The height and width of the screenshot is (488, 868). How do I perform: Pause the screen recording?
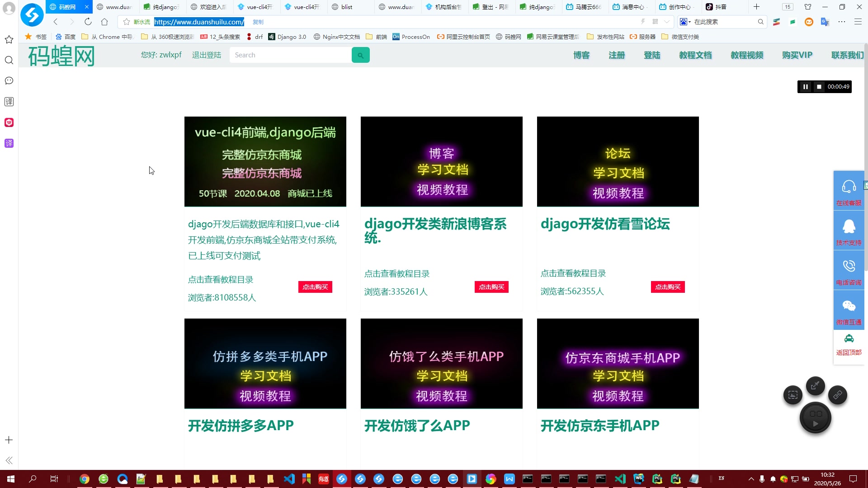pyautogui.click(x=805, y=87)
